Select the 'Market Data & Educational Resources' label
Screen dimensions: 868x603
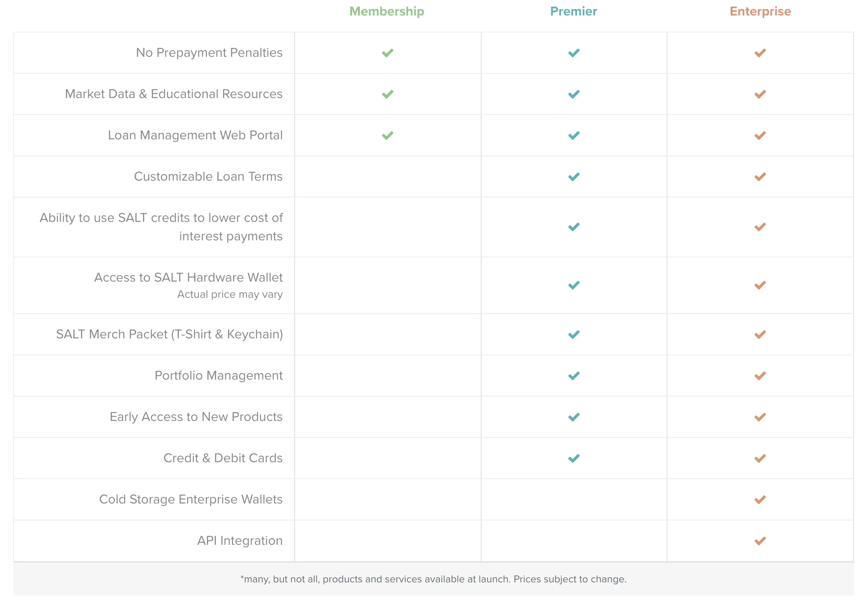tap(173, 94)
